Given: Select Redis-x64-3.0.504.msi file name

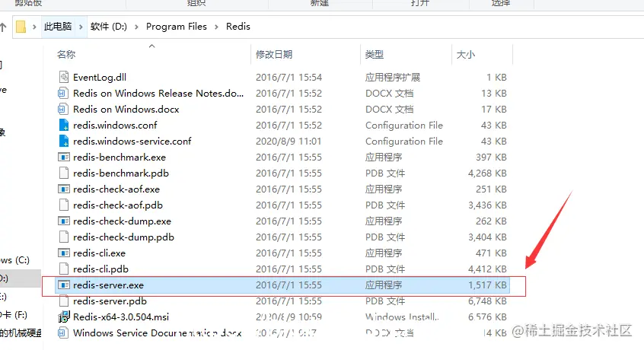Looking at the screenshot, I should pos(121,317).
